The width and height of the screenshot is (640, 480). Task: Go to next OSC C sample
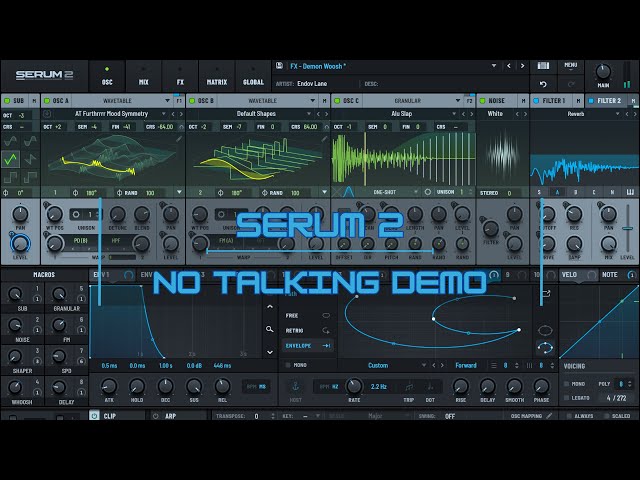[471, 114]
